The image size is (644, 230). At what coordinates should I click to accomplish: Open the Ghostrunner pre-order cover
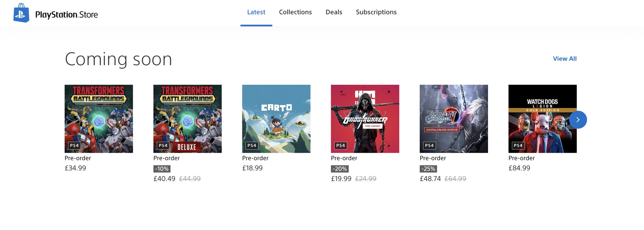click(x=365, y=119)
